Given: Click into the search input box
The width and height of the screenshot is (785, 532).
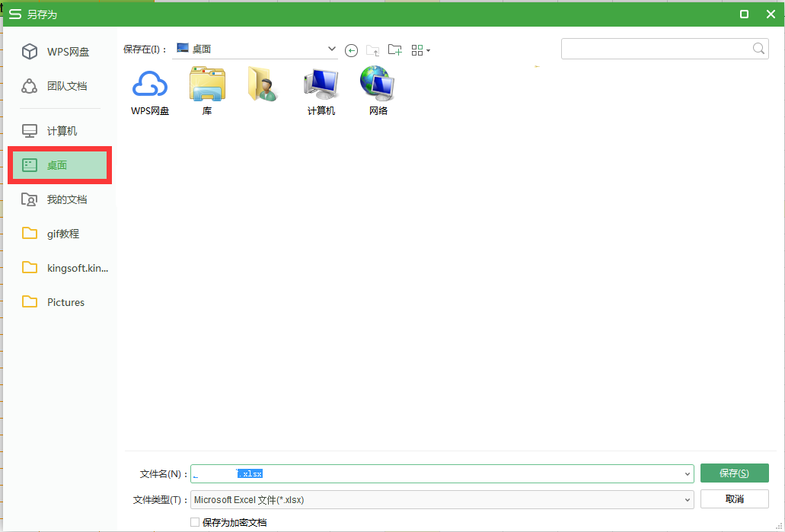Looking at the screenshot, I should click(x=655, y=49).
